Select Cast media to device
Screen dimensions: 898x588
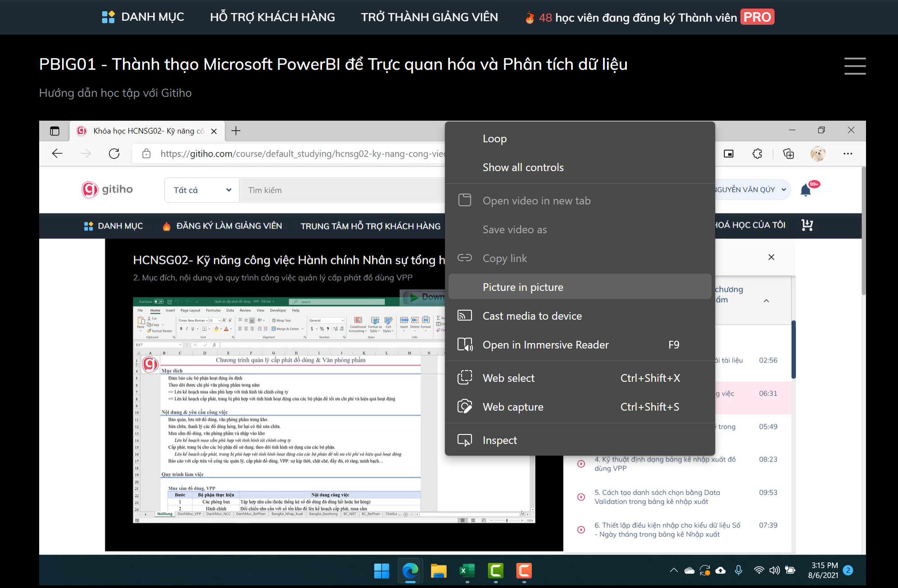580,316
